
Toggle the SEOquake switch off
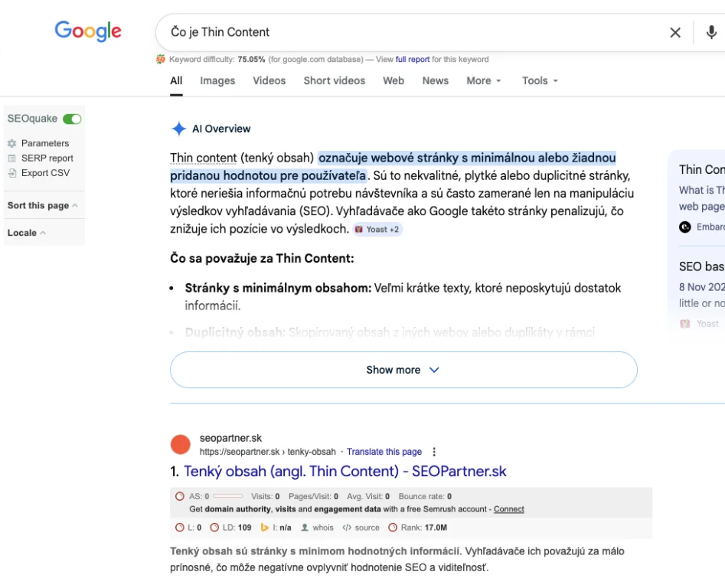pyautogui.click(x=72, y=119)
